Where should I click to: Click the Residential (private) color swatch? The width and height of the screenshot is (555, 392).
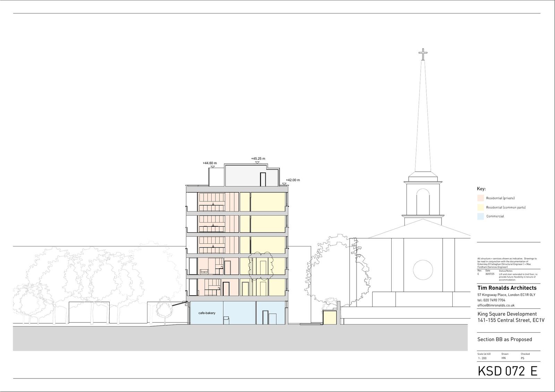point(480,198)
